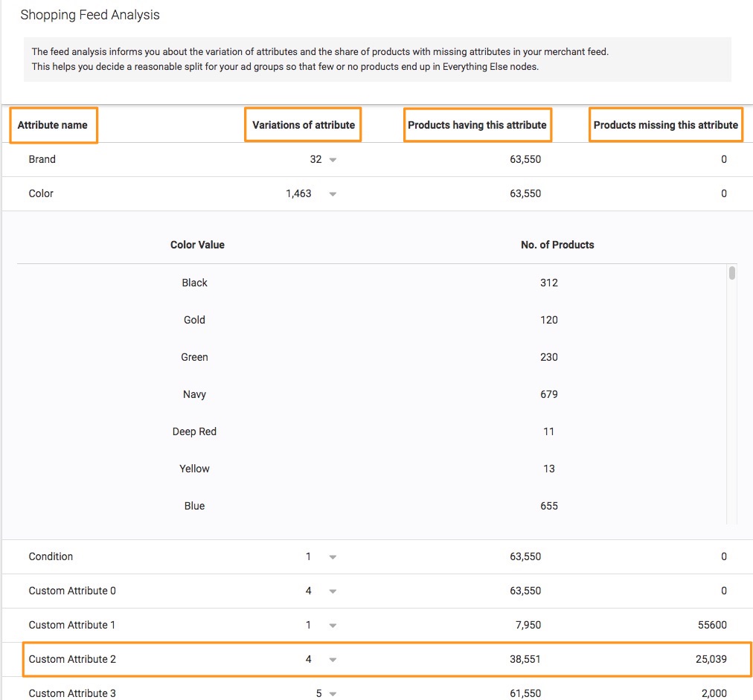
Task: Select the Navy color value row
Action: pos(195,394)
